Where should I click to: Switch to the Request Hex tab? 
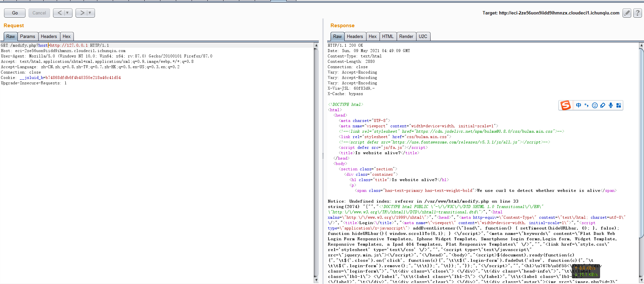click(66, 36)
